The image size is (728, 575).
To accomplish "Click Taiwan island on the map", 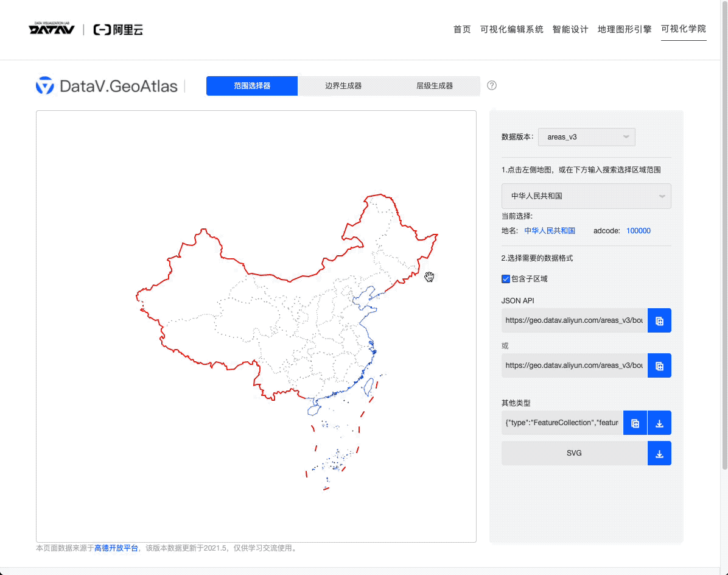I will click(368, 387).
